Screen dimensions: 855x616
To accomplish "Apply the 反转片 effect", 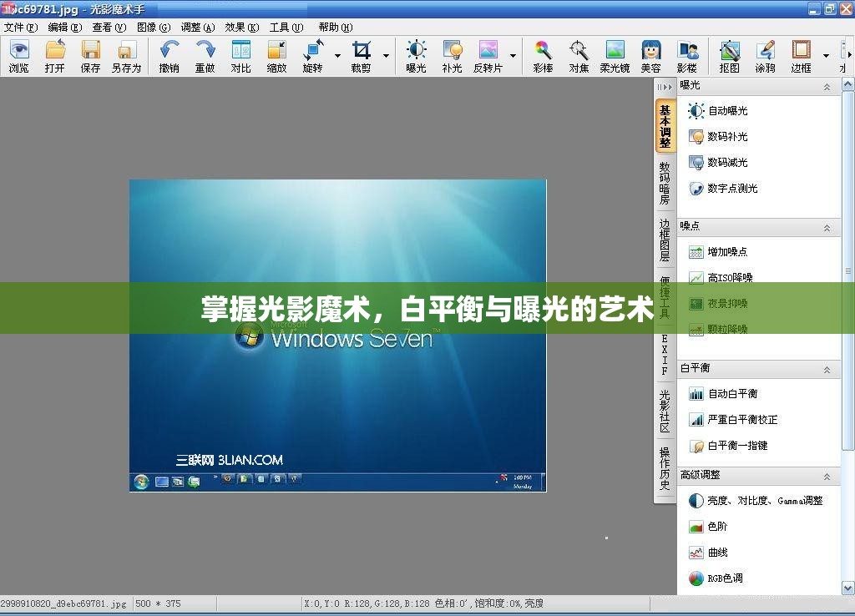I will pyautogui.click(x=488, y=56).
